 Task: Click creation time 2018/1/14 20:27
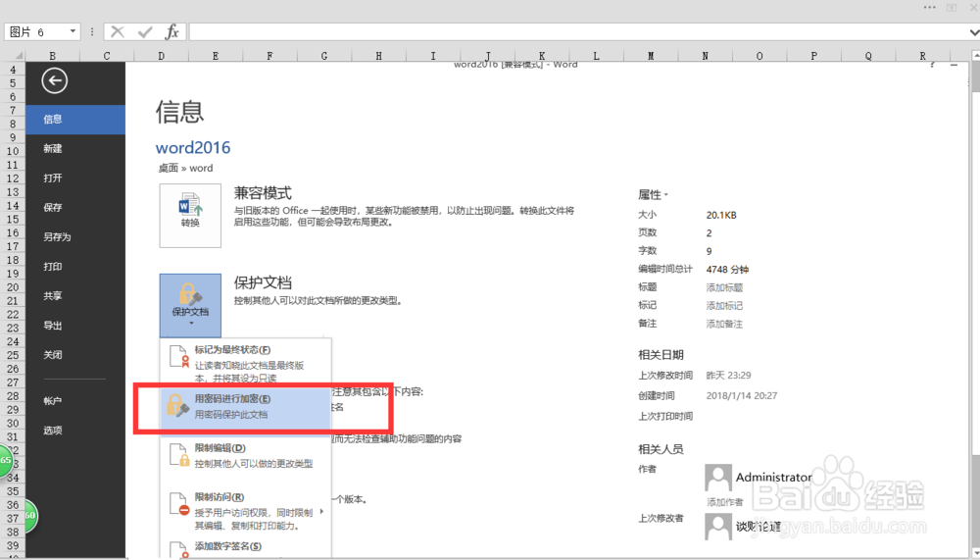(742, 395)
